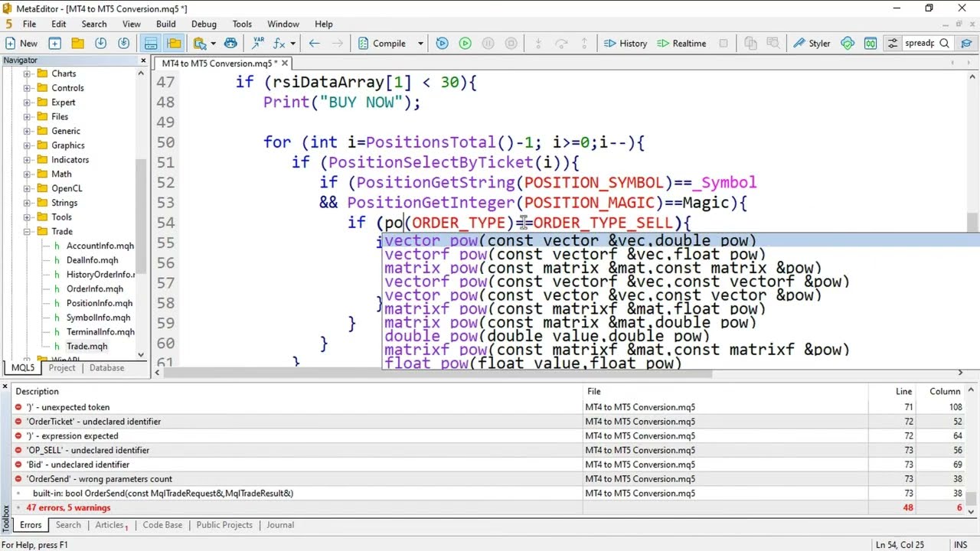Open the Build menu
This screenshot has height=551, width=980.
pyautogui.click(x=166, y=24)
